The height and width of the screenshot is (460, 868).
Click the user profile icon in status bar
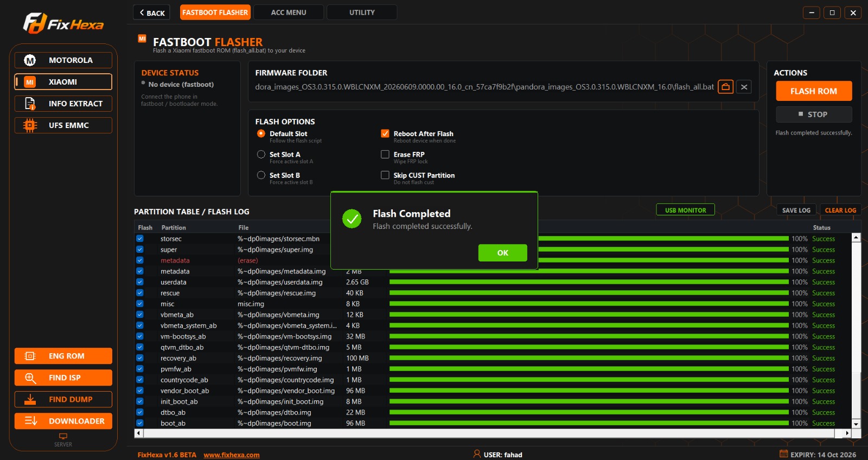(477, 454)
